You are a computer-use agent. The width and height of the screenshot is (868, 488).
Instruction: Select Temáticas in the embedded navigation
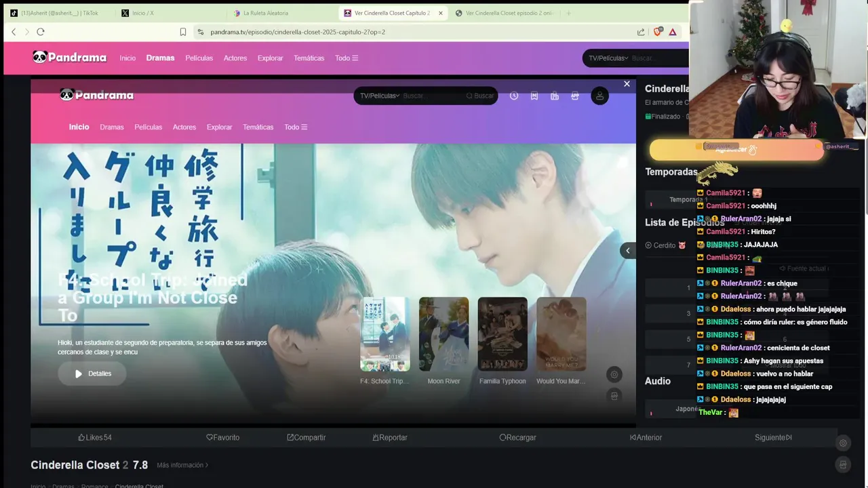[258, 127]
